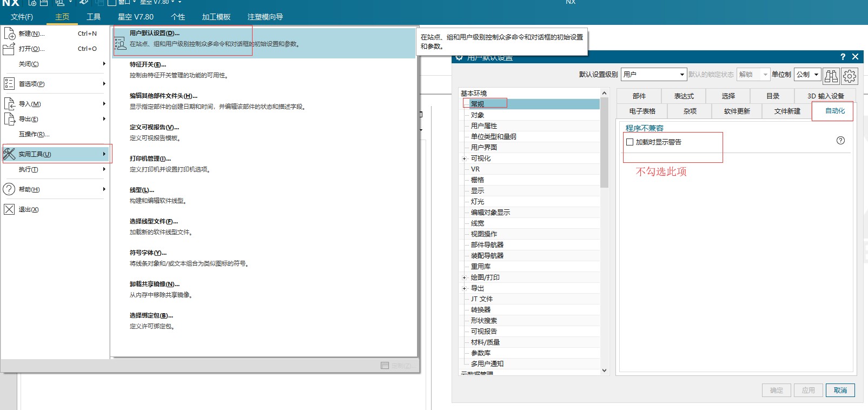Click the question mark in dialog title bar

[843, 57]
